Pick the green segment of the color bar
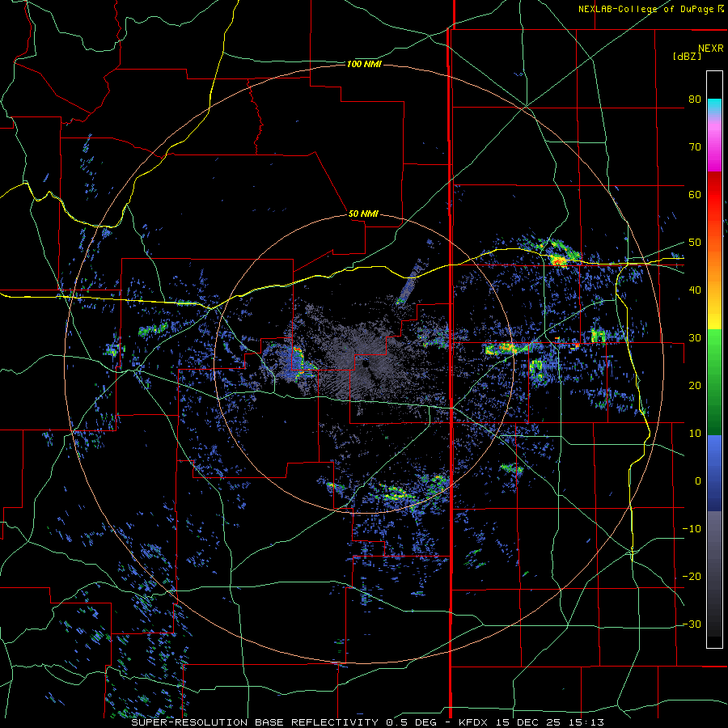Viewport: 728px width, 728px height. click(714, 382)
